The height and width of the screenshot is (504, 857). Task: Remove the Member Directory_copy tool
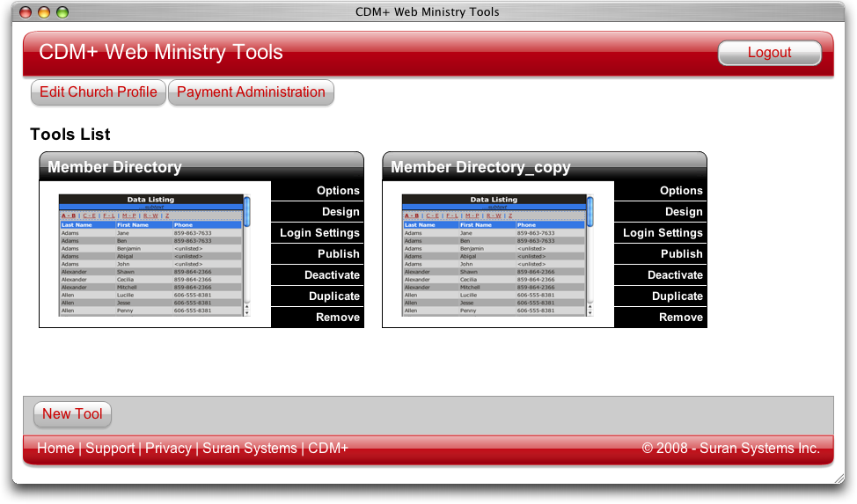pos(680,318)
